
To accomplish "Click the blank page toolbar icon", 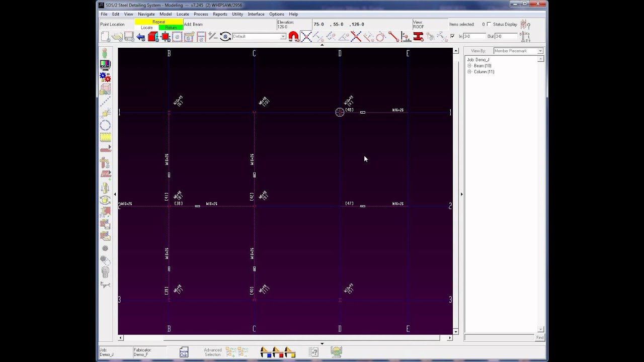I will pyautogui.click(x=105, y=37).
